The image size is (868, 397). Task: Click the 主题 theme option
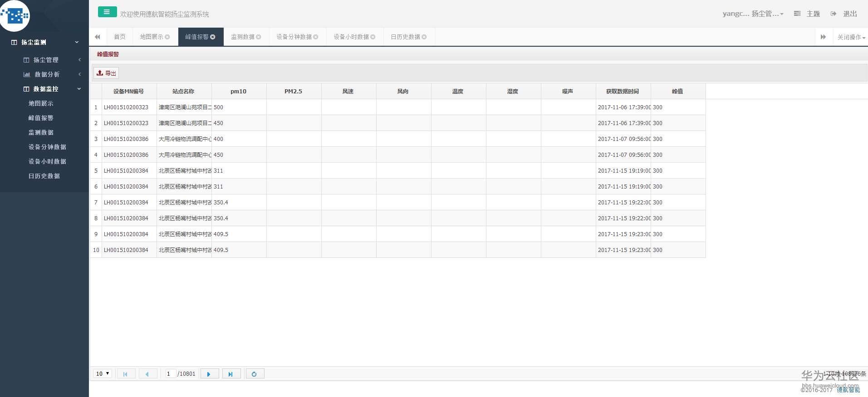[807, 14]
